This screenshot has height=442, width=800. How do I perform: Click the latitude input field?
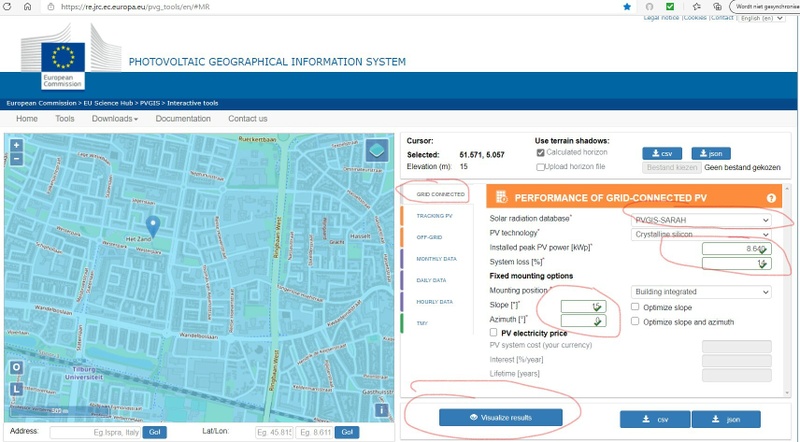[x=274, y=432]
